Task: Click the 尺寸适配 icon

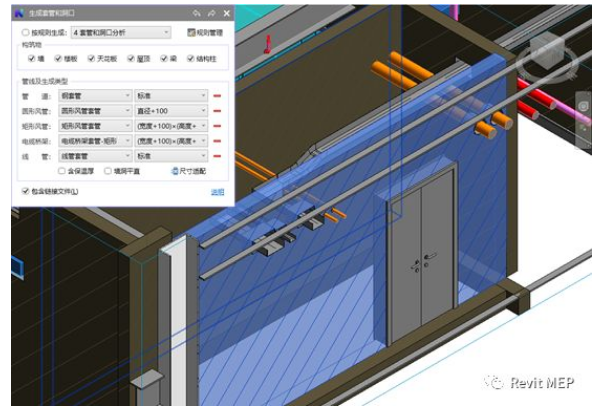Action: 175,171
